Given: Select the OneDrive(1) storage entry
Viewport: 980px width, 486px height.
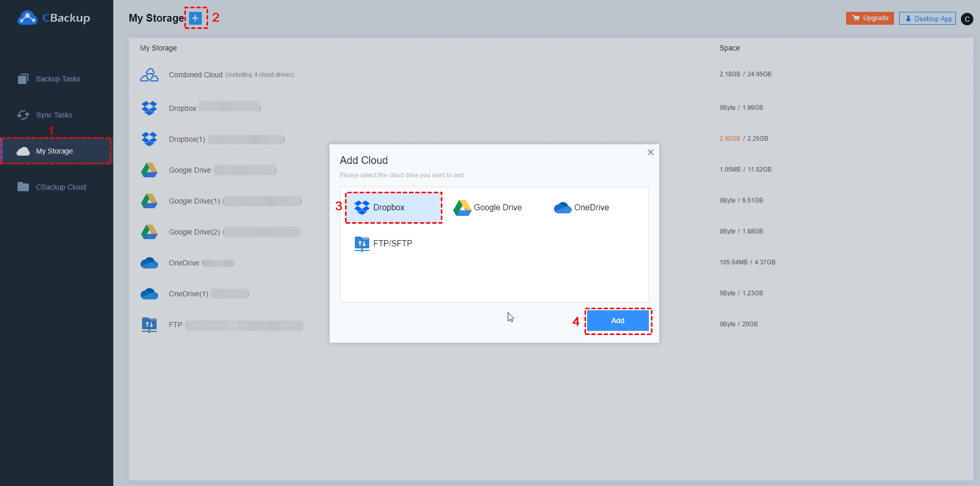Looking at the screenshot, I should [x=551, y=293].
